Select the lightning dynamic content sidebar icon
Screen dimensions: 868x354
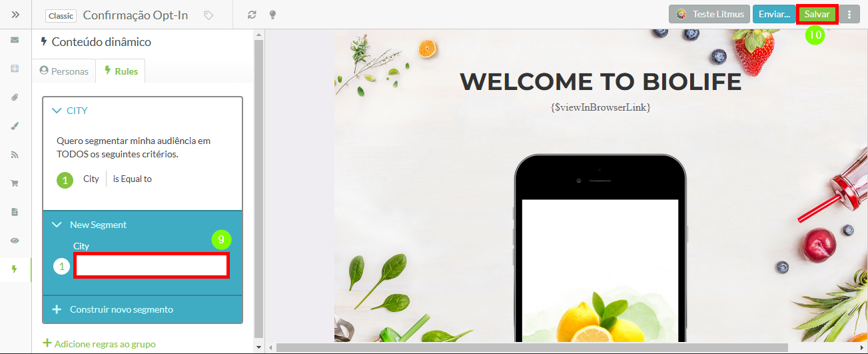[x=15, y=269]
